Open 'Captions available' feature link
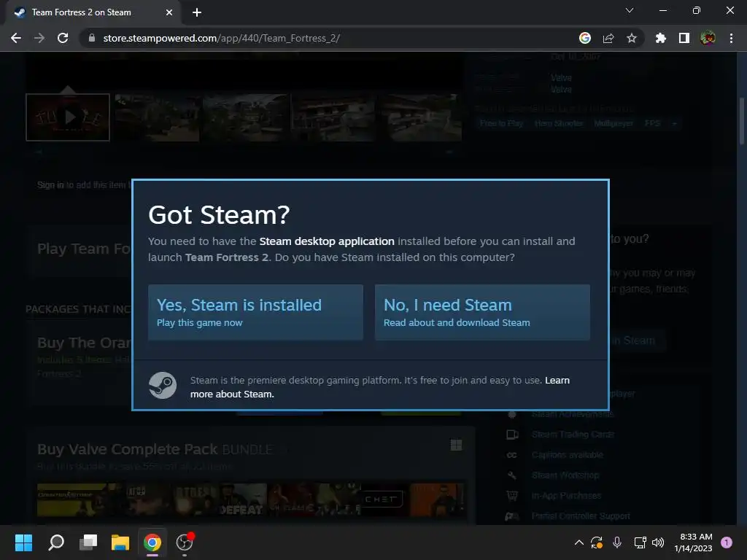747x560 pixels. coord(568,455)
